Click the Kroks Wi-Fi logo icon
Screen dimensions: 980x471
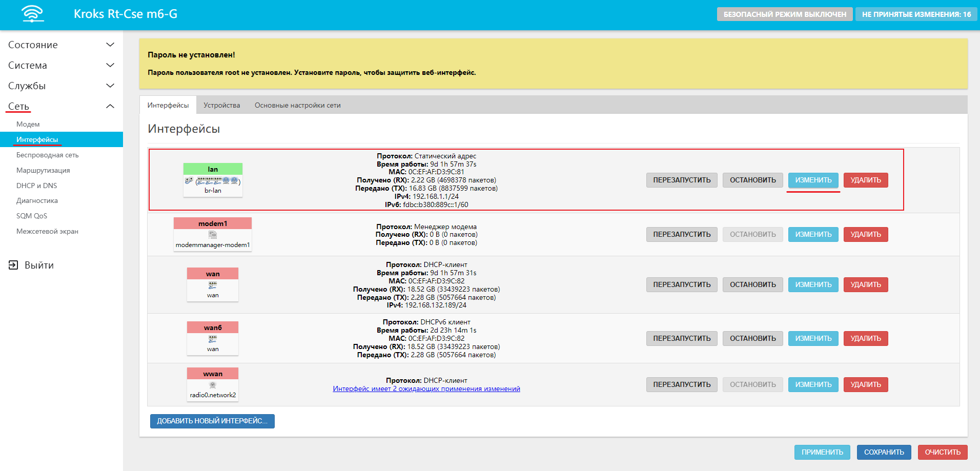[33, 14]
